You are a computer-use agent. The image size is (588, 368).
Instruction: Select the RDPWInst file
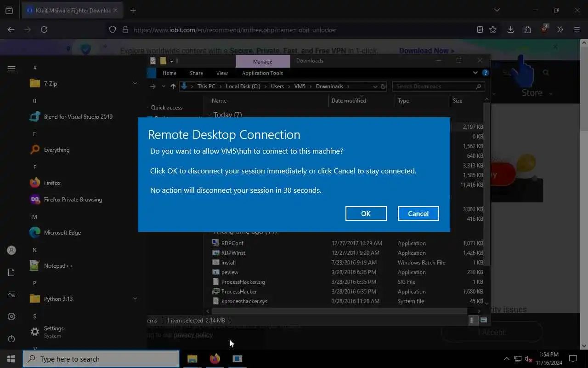pos(233,253)
